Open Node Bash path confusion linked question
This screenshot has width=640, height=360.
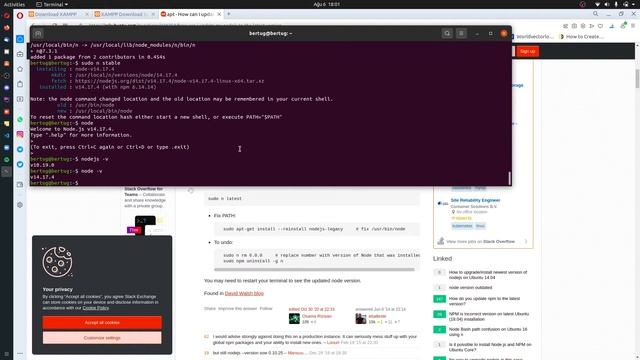tap(488, 332)
